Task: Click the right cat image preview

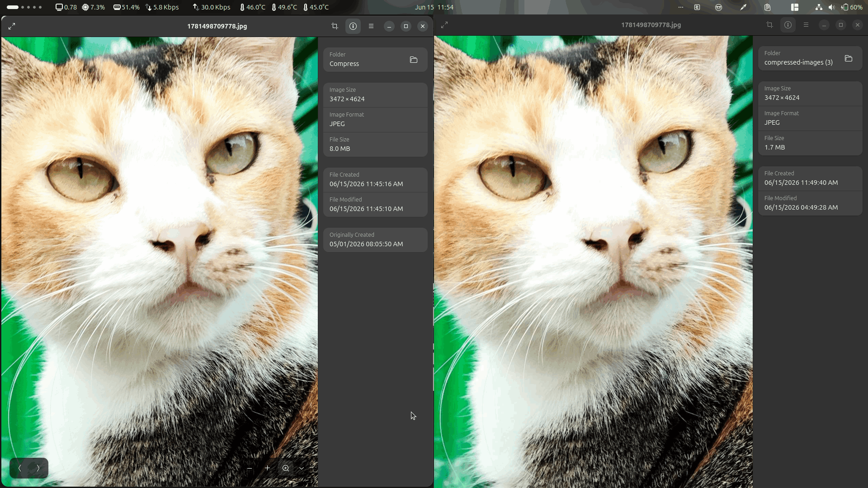Action: tap(594, 262)
